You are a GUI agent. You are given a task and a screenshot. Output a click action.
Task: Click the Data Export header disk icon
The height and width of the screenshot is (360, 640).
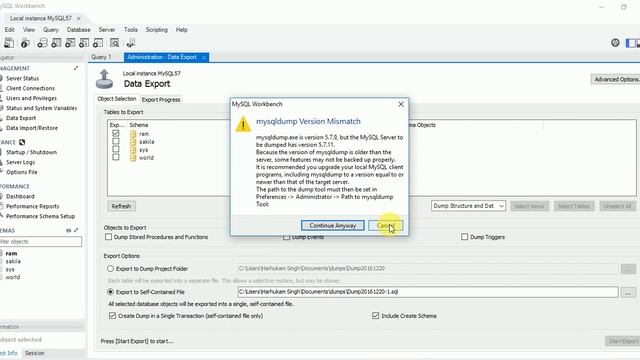104,79
